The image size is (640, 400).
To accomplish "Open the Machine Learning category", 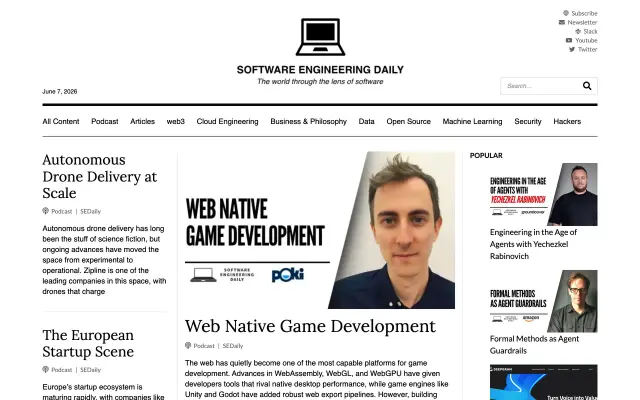I will (472, 121).
